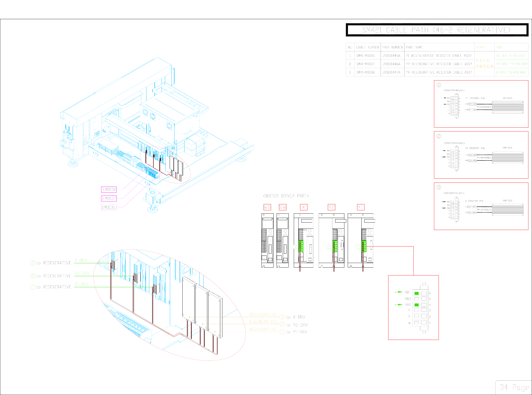Click the green RB1 pin square
The width and height of the screenshot is (532, 395).
[x=416, y=293]
